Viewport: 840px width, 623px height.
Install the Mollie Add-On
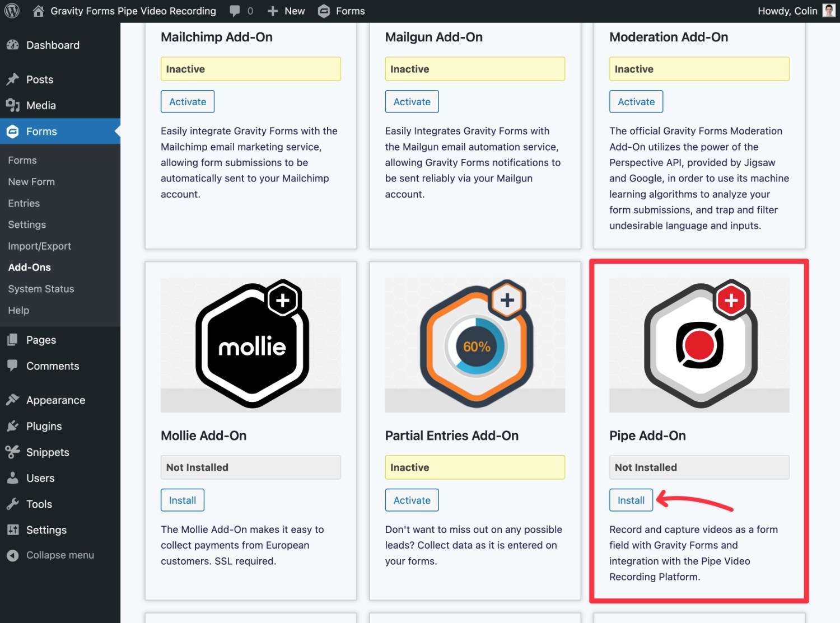click(x=183, y=500)
